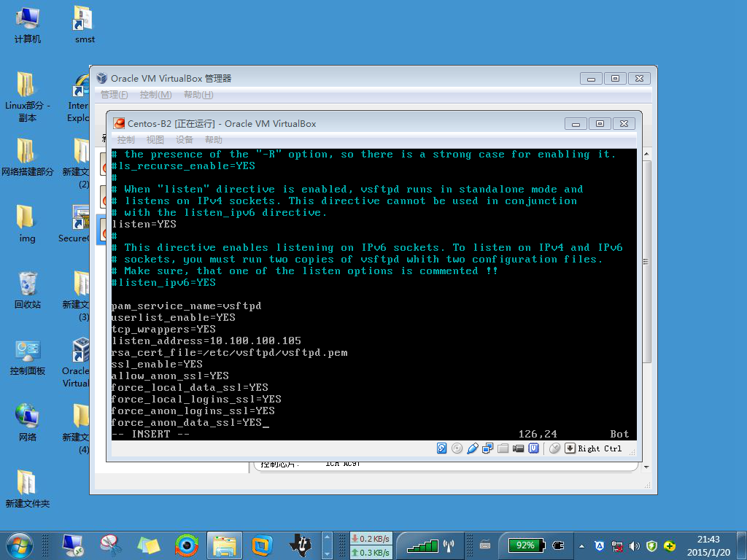Image resolution: width=747 pixels, height=560 pixels.
Task: Select the Linux部分 - 副本 folder
Action: click(27, 97)
